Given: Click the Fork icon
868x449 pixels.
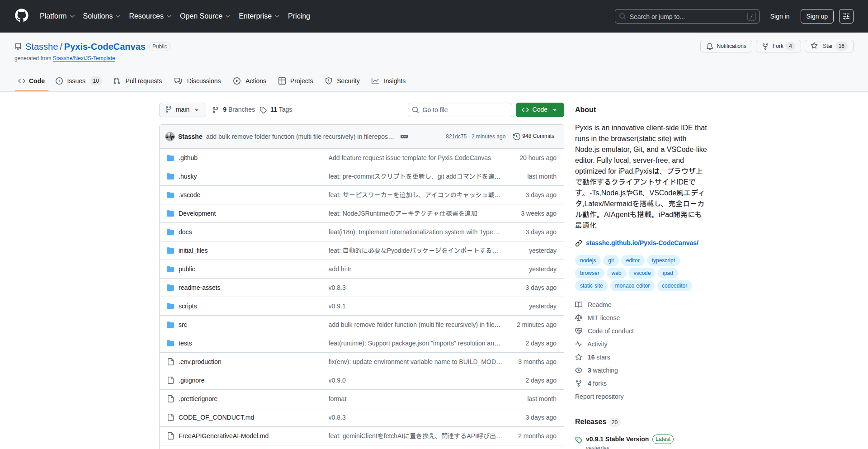Looking at the screenshot, I should tap(765, 46).
